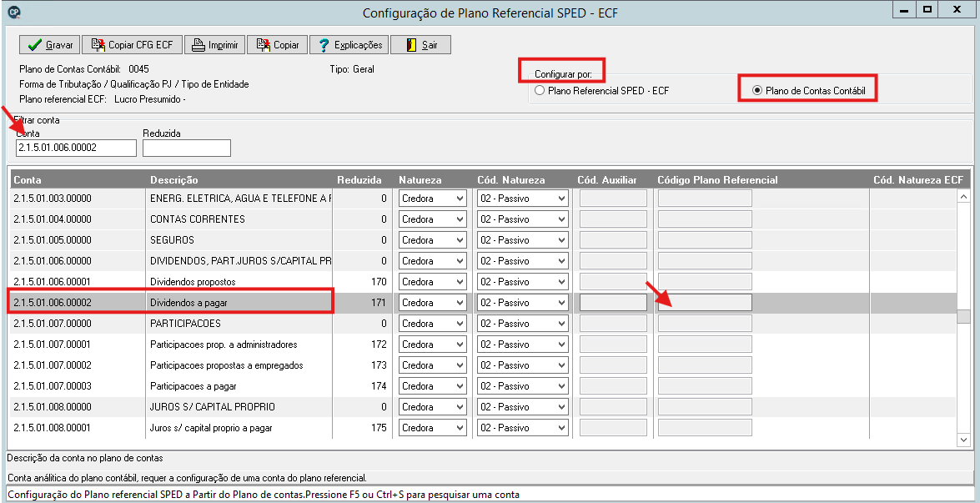The width and height of the screenshot is (980, 503).
Task: Click the table's scroll up arrow
Action: pyautogui.click(x=964, y=196)
